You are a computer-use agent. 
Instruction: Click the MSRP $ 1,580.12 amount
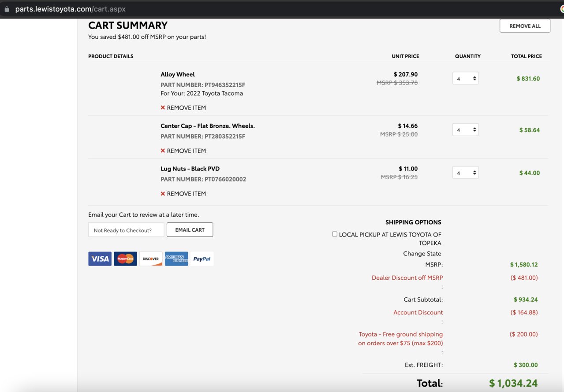point(524,265)
